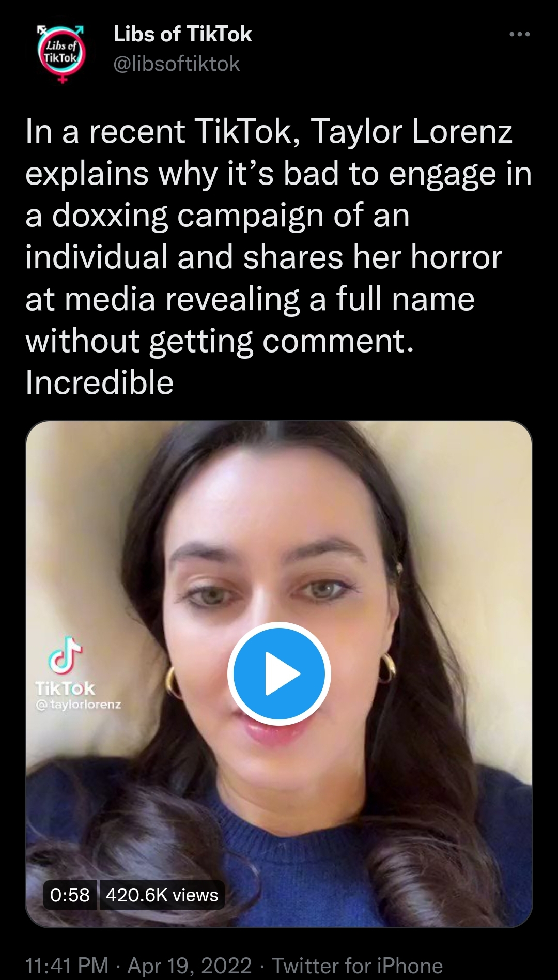Play the embedded video with the blue play button
Viewport: 558px width, 980px height.
[279, 673]
